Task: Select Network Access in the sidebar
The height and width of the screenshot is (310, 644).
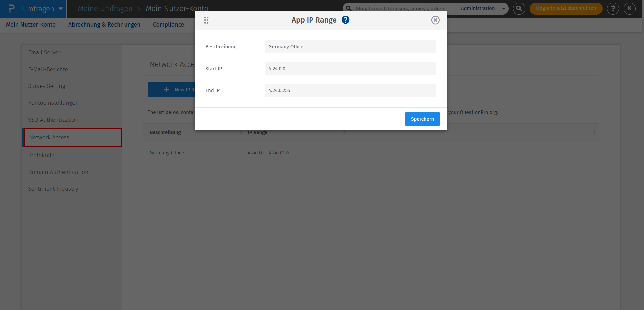Action: click(x=49, y=137)
